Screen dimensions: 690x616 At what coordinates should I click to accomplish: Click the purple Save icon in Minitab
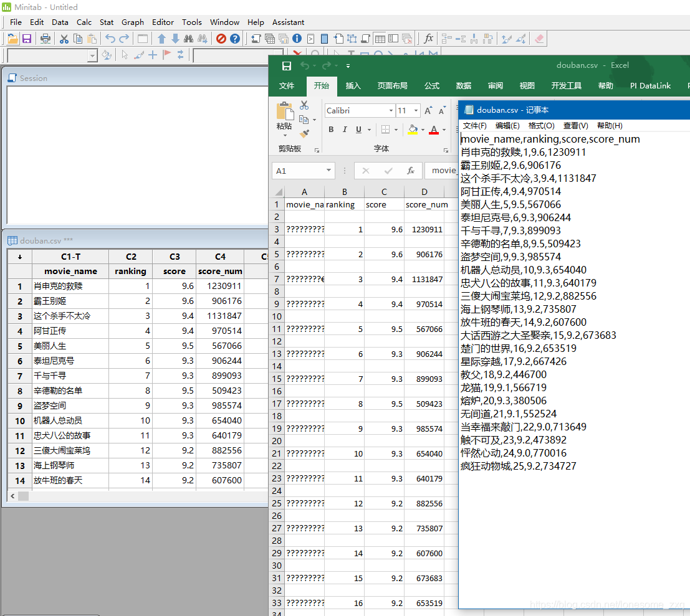tap(27, 39)
